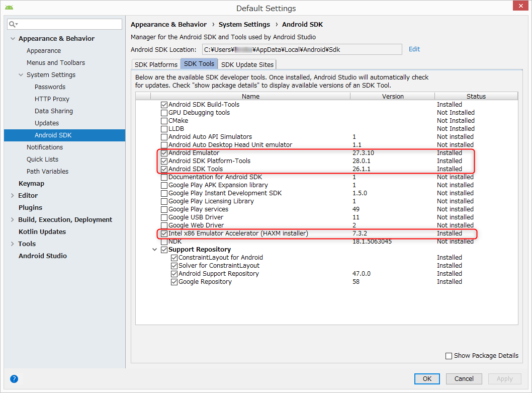Image resolution: width=532 pixels, height=393 pixels.
Task: Click Android Support Repository row name
Action: 219,273
